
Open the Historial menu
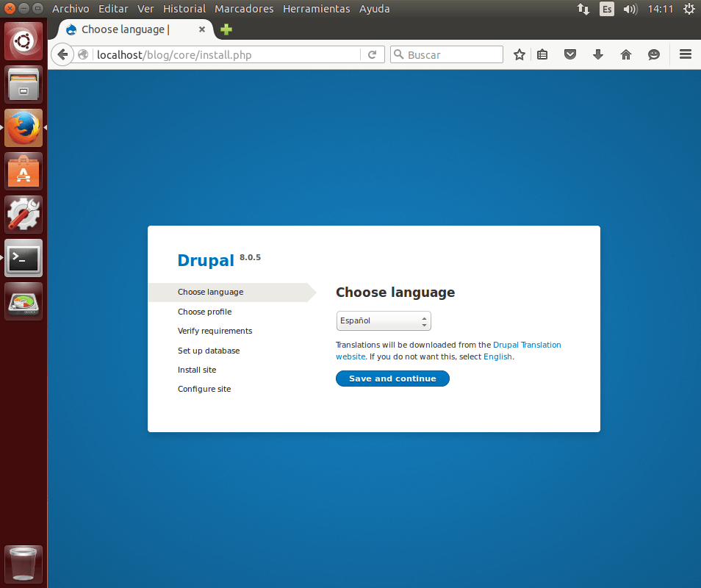[184, 9]
